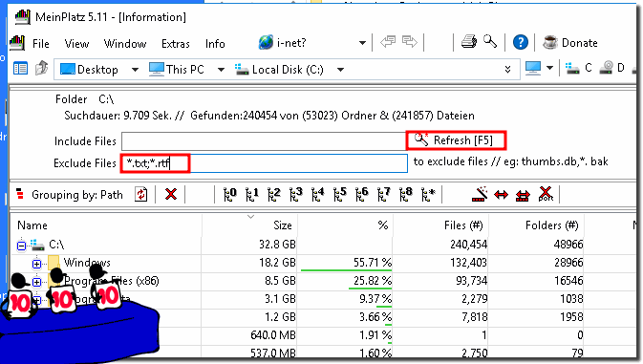643x364 pixels.
Task: Open the Extras menu
Action: [x=176, y=43]
